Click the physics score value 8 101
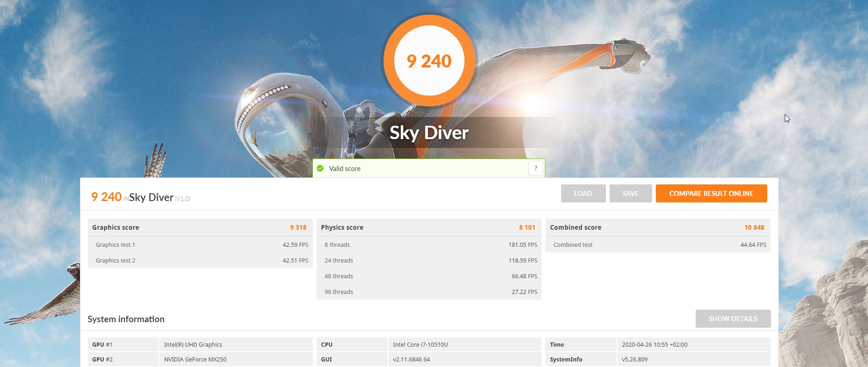Screen dimensions: 868x367 click(527, 227)
